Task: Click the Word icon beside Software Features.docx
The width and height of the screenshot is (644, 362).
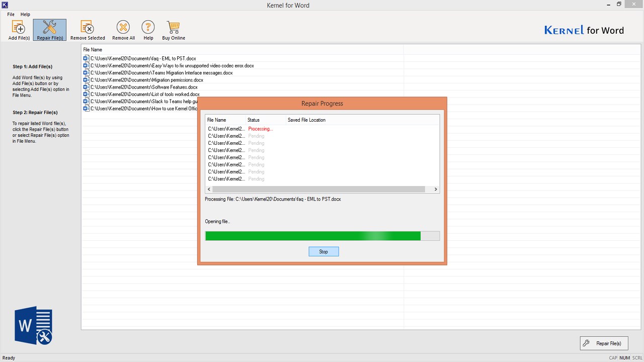Action: 86,87
